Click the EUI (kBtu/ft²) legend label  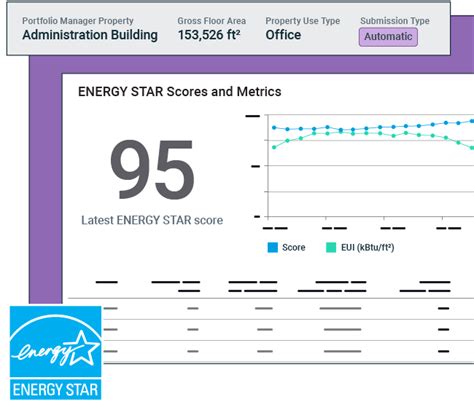pos(368,247)
